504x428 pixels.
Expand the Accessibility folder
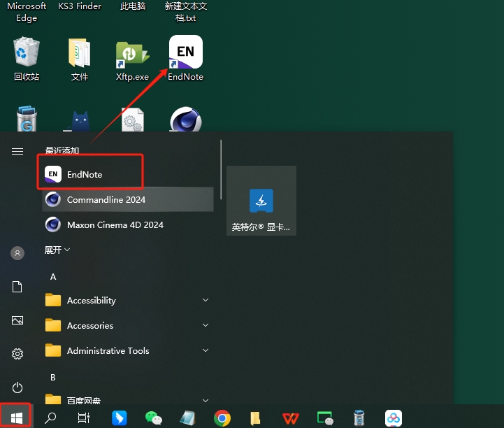[x=128, y=300]
